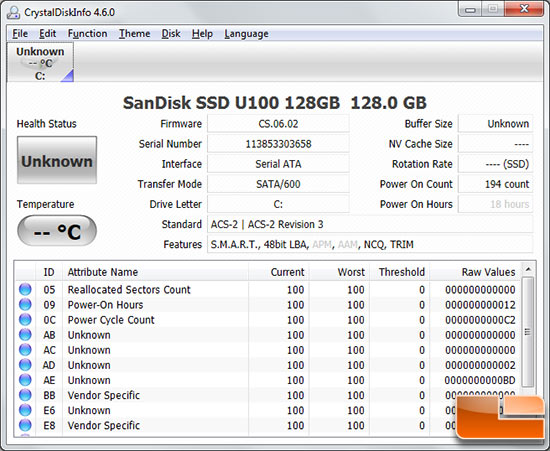Click the Features field with NCQ, TRIM
This screenshot has width=550, height=451.
click(x=370, y=244)
